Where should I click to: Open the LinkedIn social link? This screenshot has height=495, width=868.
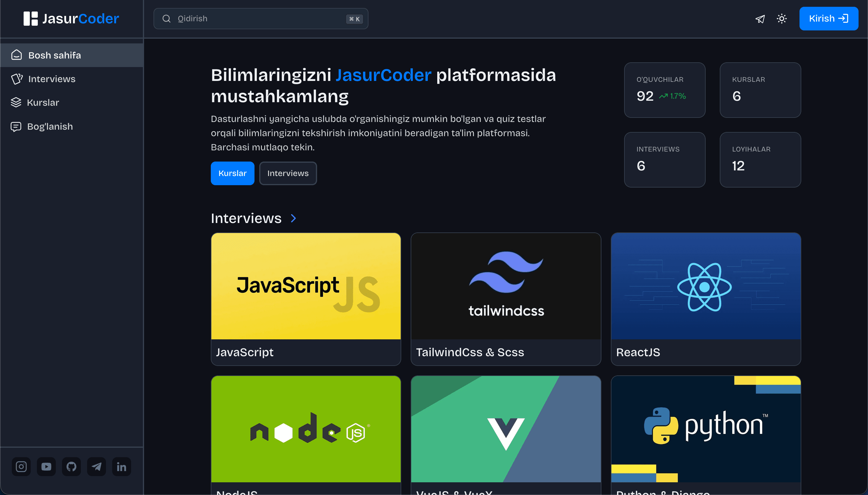click(x=122, y=466)
